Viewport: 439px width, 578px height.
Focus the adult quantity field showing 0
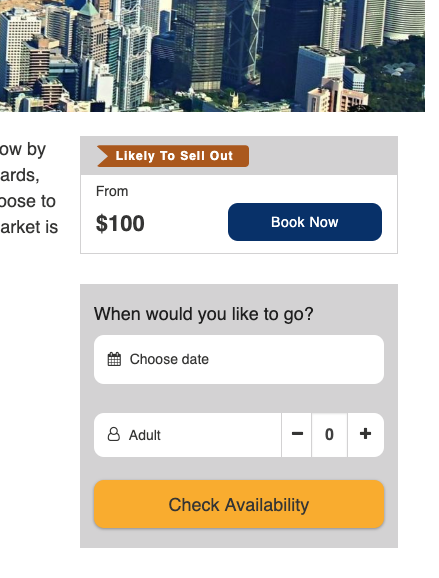click(329, 435)
